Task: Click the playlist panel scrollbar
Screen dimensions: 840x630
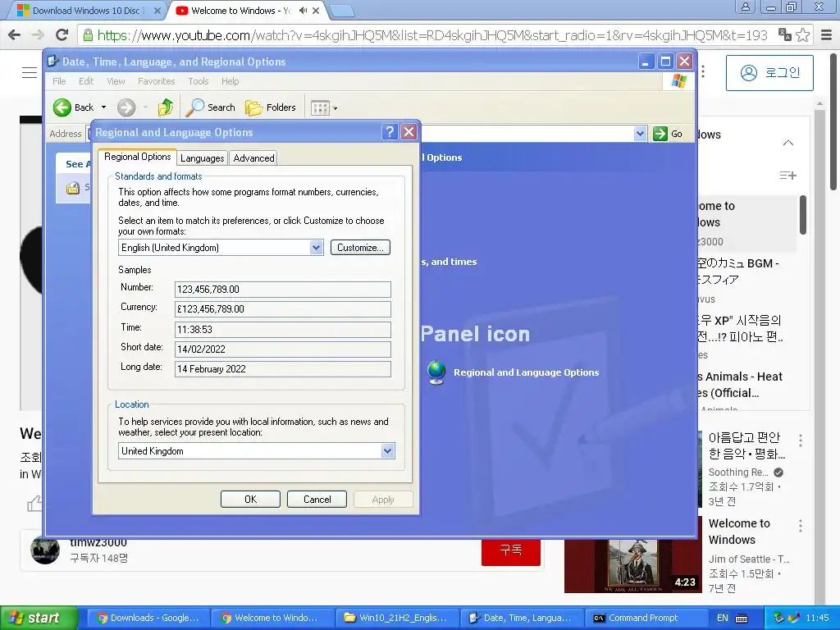Action: point(803,216)
